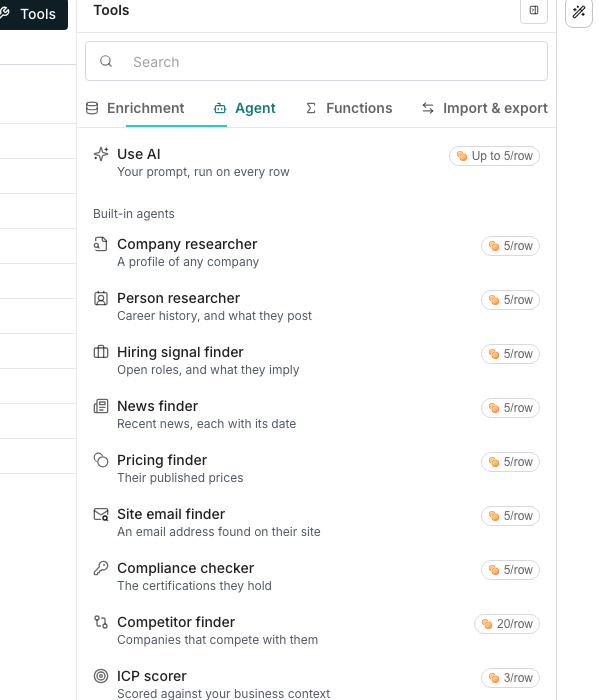Select the News finder agent
Image resolution: width=600 pixels, height=700 pixels.
pyautogui.click(x=316, y=415)
